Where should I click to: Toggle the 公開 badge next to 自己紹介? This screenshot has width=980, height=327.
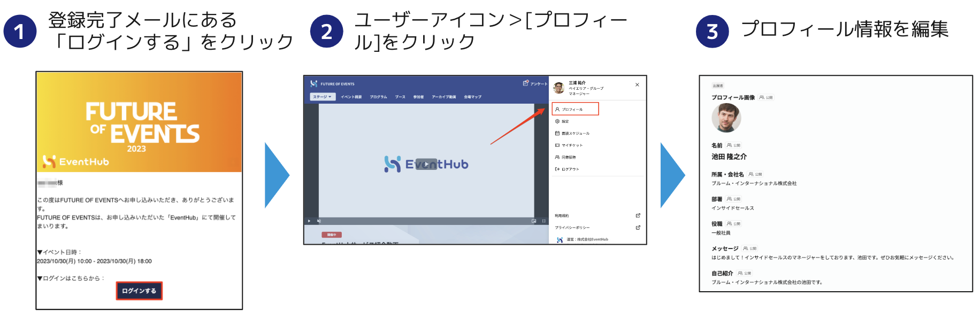745,273
